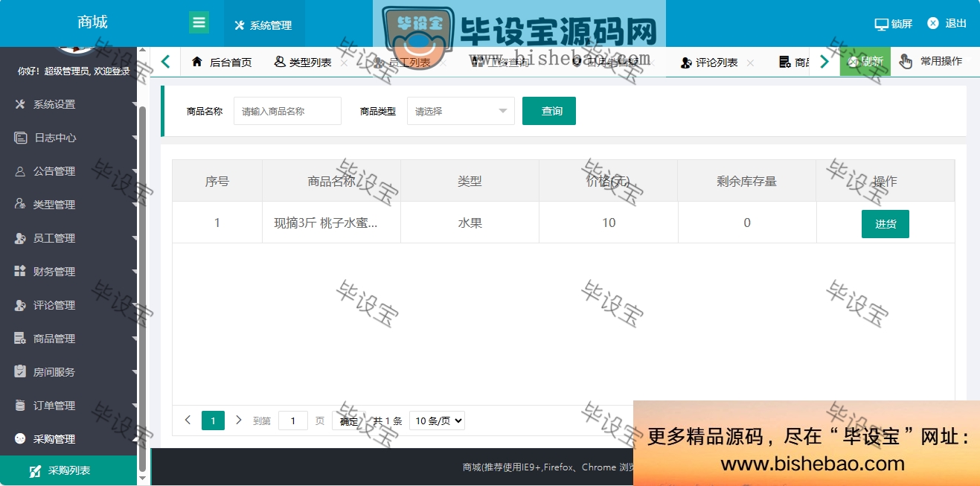This screenshot has width=980, height=486.
Task: Click the 商城 logo title
Action: [92, 22]
